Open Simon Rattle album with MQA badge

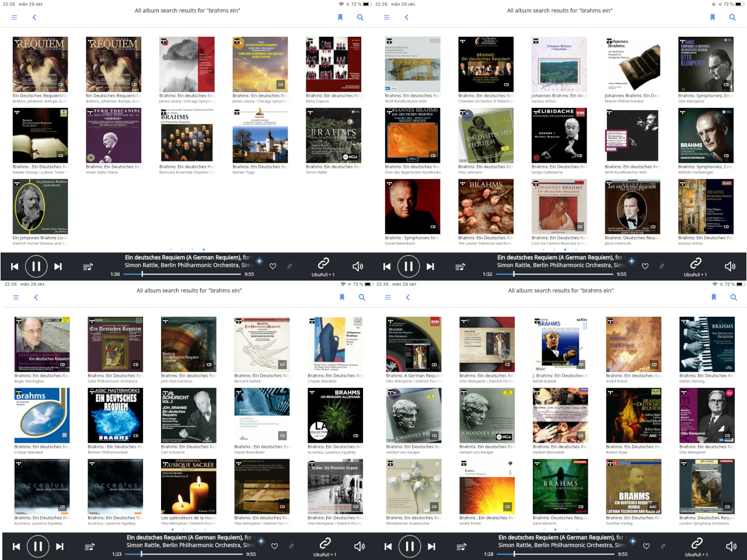click(x=333, y=135)
